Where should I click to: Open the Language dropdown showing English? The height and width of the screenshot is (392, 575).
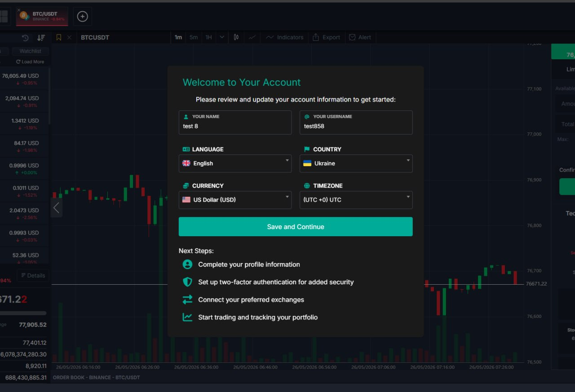(x=235, y=163)
